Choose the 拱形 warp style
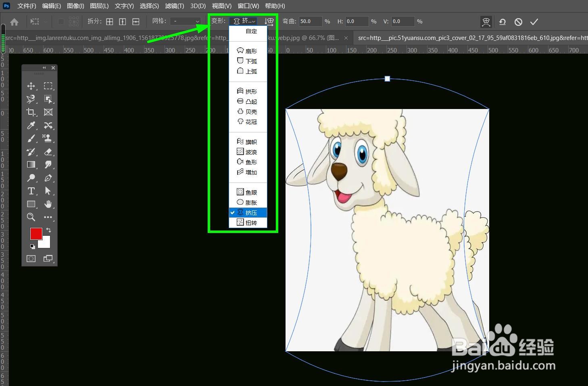Image resolution: width=588 pixels, height=386 pixels. tap(248, 91)
